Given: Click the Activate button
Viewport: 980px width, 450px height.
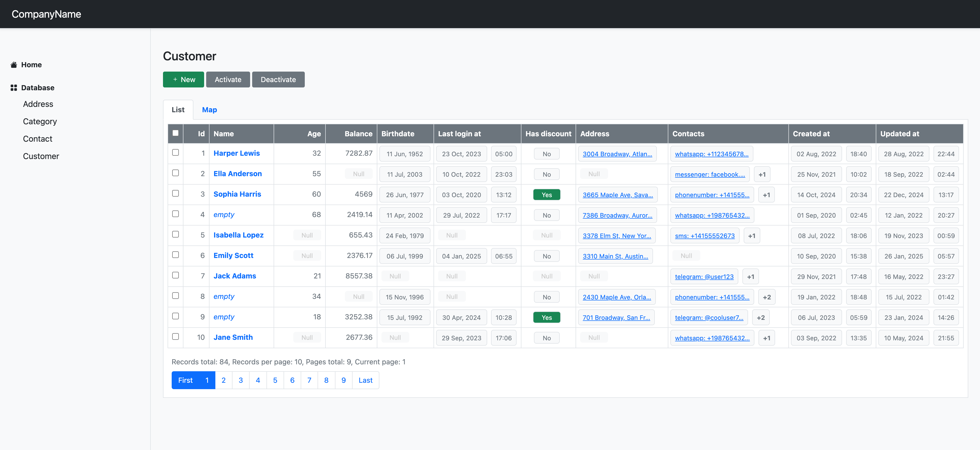Looking at the screenshot, I should [228, 80].
